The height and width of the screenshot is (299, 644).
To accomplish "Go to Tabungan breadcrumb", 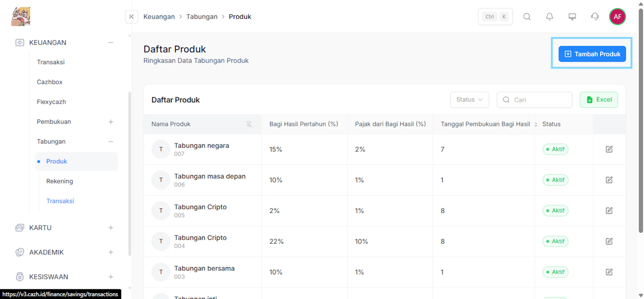I will [202, 16].
